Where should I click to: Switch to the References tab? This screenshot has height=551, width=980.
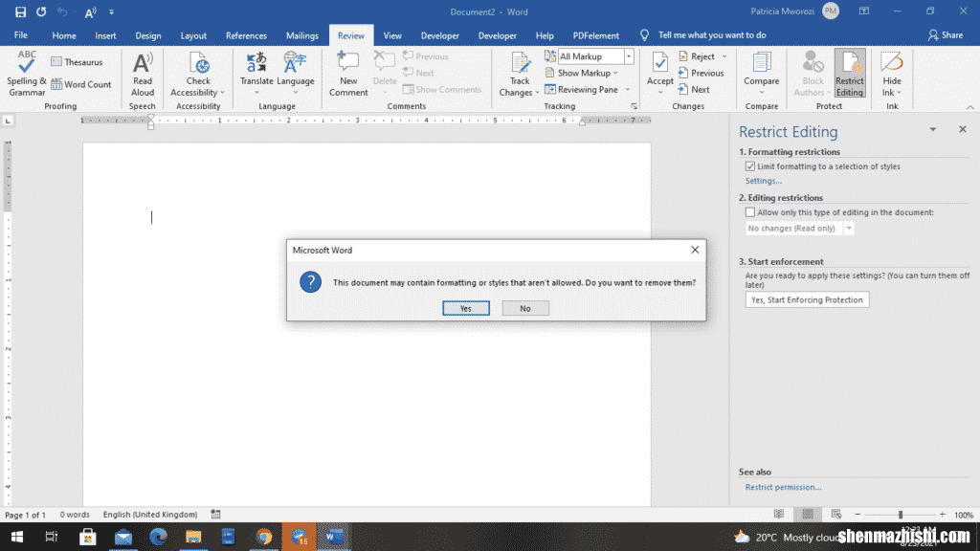point(246,35)
